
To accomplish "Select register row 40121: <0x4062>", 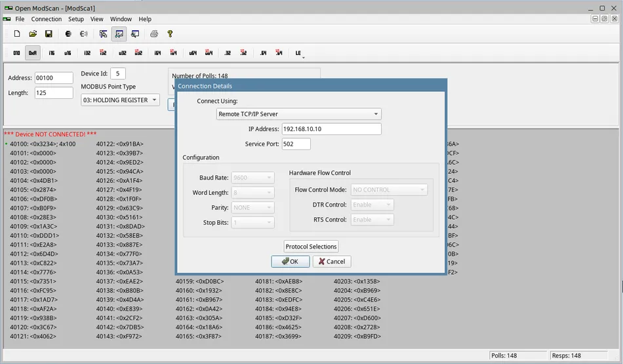I will (x=33, y=336).
